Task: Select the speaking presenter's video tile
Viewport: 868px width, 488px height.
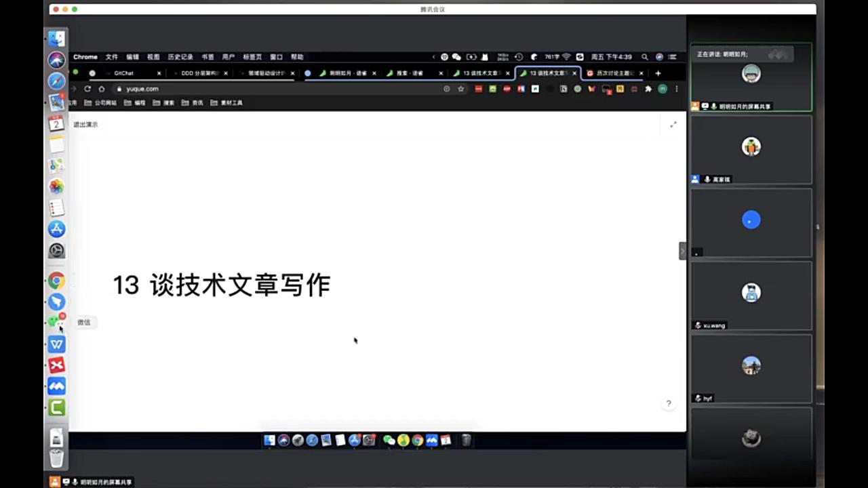Action: click(x=751, y=77)
